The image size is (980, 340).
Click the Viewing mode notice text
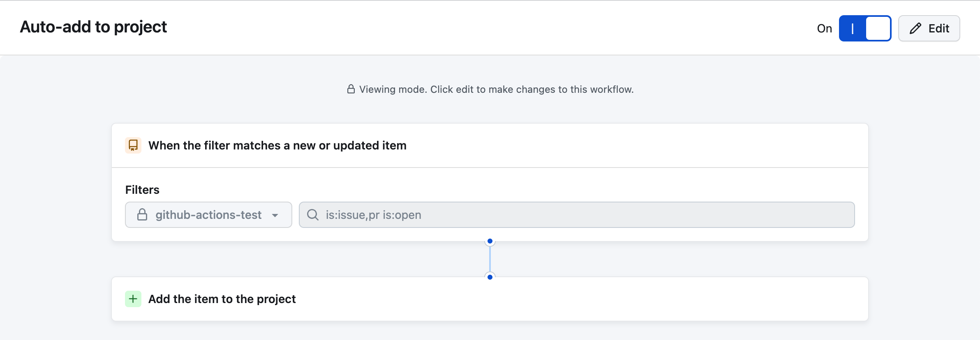click(496, 90)
